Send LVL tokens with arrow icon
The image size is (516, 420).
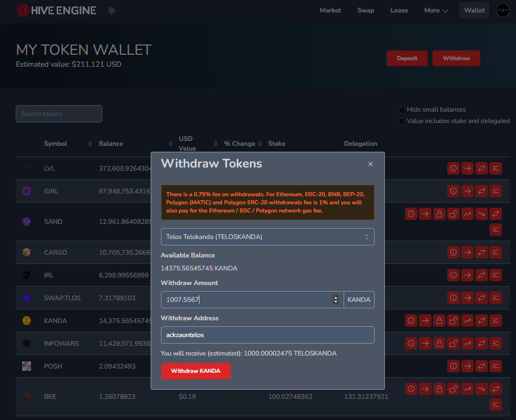click(x=467, y=169)
